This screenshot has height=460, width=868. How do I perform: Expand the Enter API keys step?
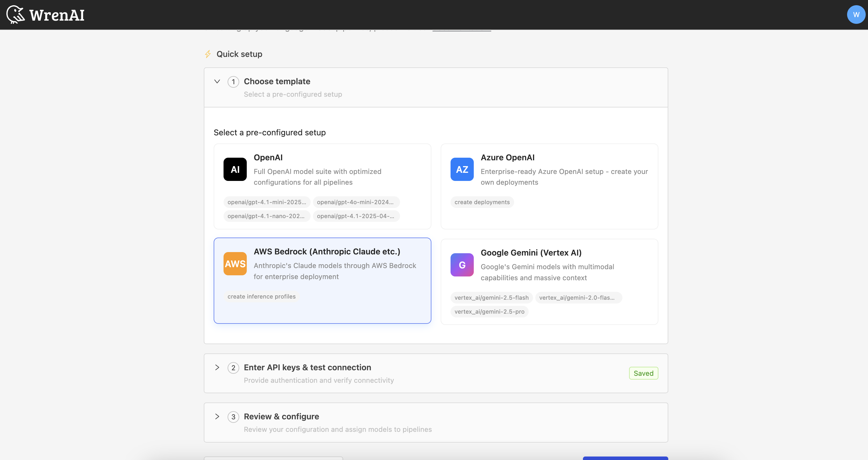[x=217, y=368]
